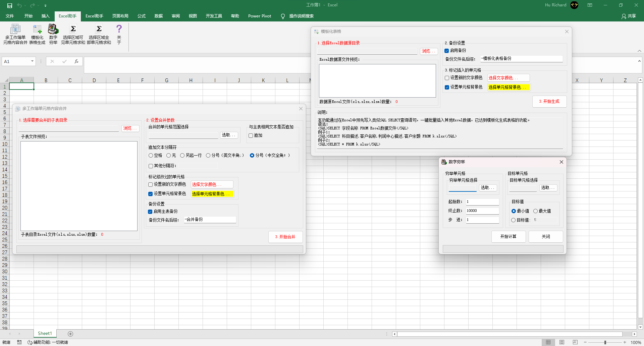
Task: Click the 选择区域全部单元格求和 sigma icon
Action: (98, 33)
